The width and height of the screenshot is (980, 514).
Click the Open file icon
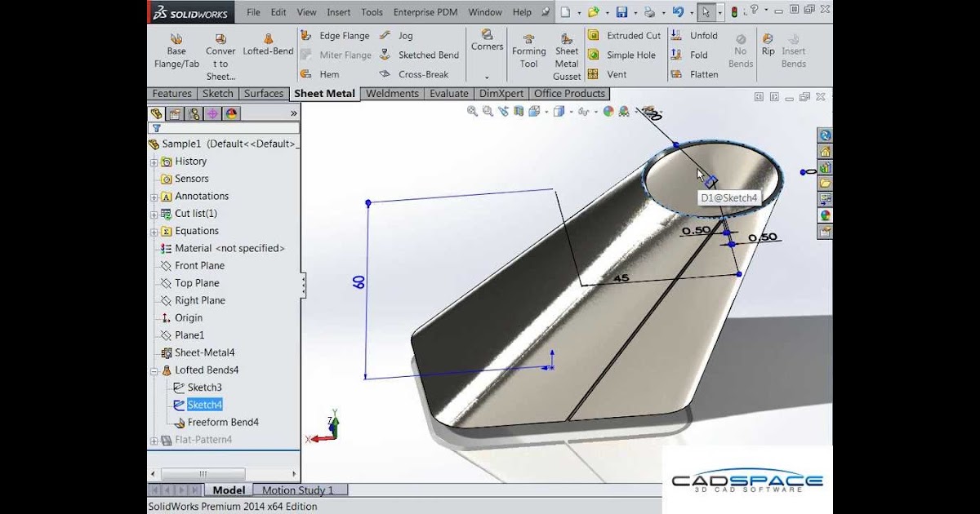coord(594,12)
